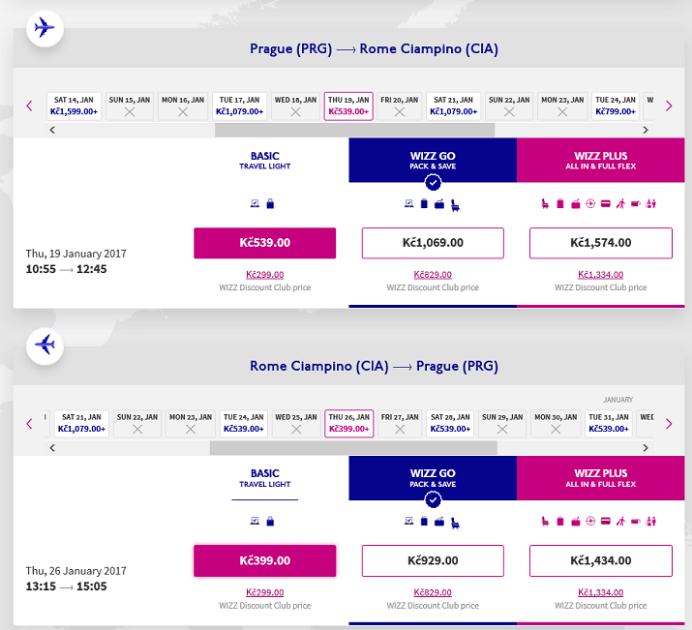This screenshot has width=692, height=630.
Task: Click online check-in laptop icon under outbound BASIC
Action: [x=255, y=203]
